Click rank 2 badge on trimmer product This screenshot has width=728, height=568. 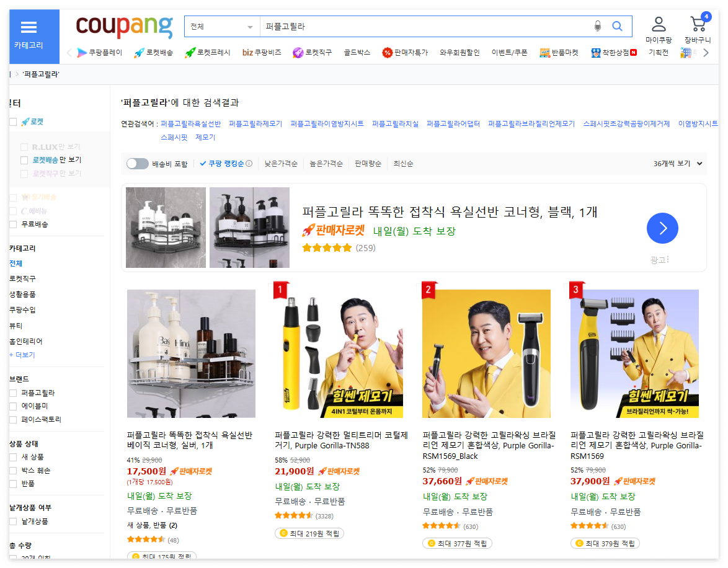pos(428,291)
